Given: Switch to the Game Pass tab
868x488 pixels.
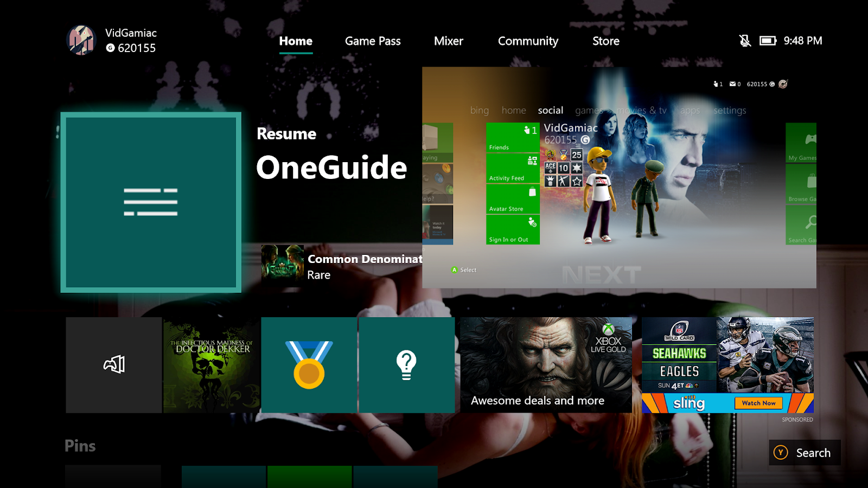Looking at the screenshot, I should (373, 41).
